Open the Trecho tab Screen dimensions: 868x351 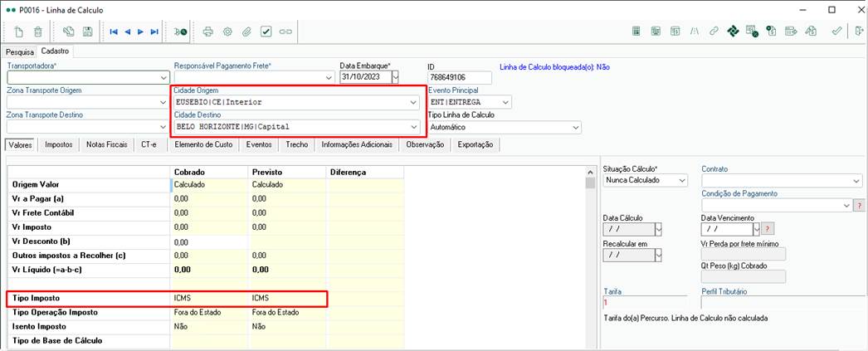click(x=297, y=144)
